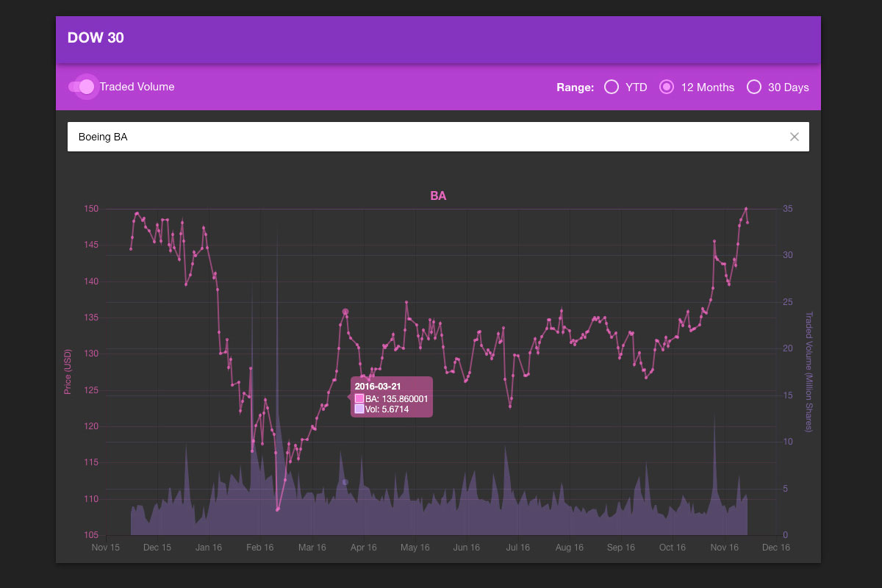Click the Traded Volume (Million Shares) axis label
Viewport: 882px width, 588px height.
click(x=808, y=371)
